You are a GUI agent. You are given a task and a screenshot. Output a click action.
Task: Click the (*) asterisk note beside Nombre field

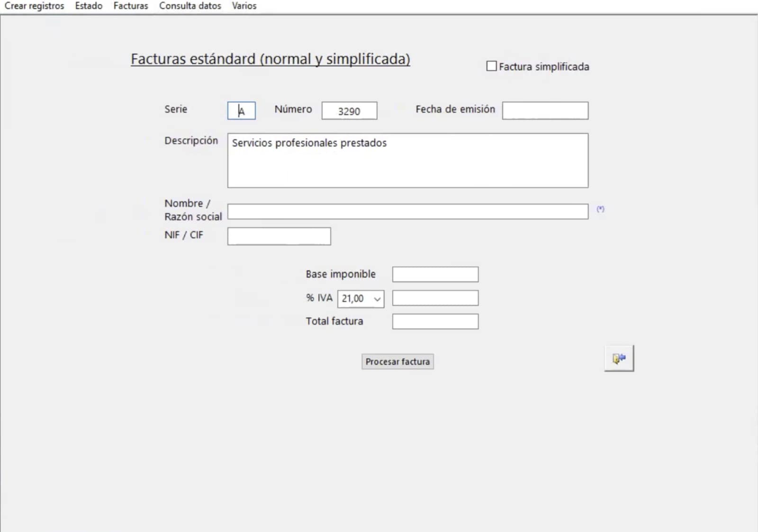click(600, 209)
